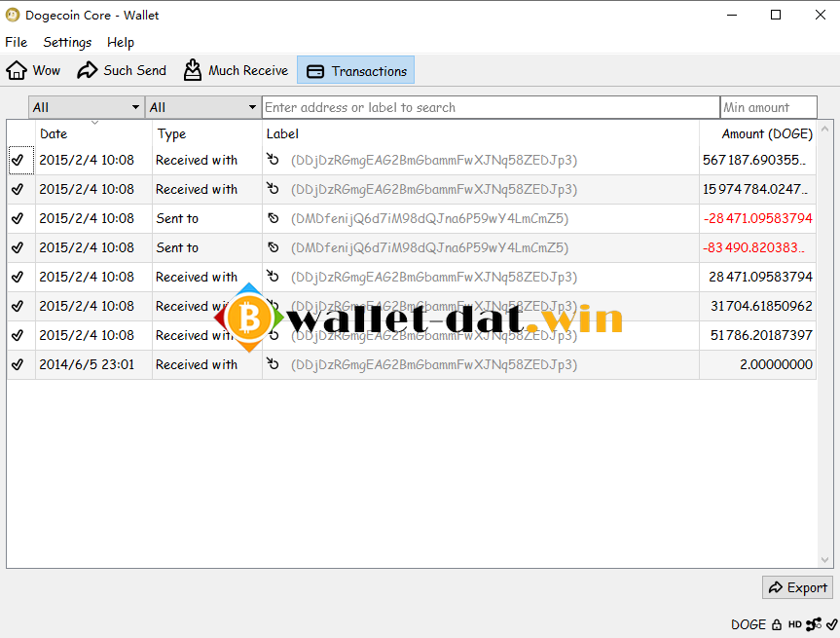Open the DOGE unit selector in status bar

pyautogui.click(x=749, y=624)
